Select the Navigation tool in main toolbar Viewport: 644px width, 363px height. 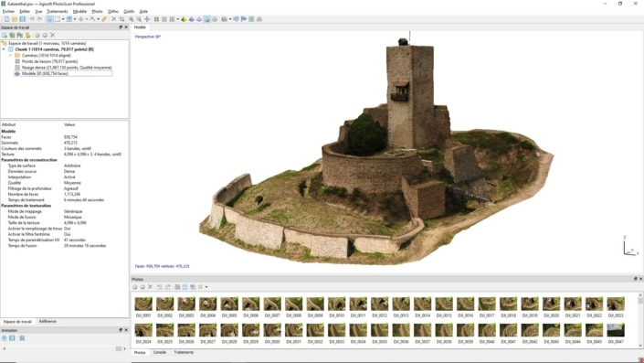(x=49, y=19)
